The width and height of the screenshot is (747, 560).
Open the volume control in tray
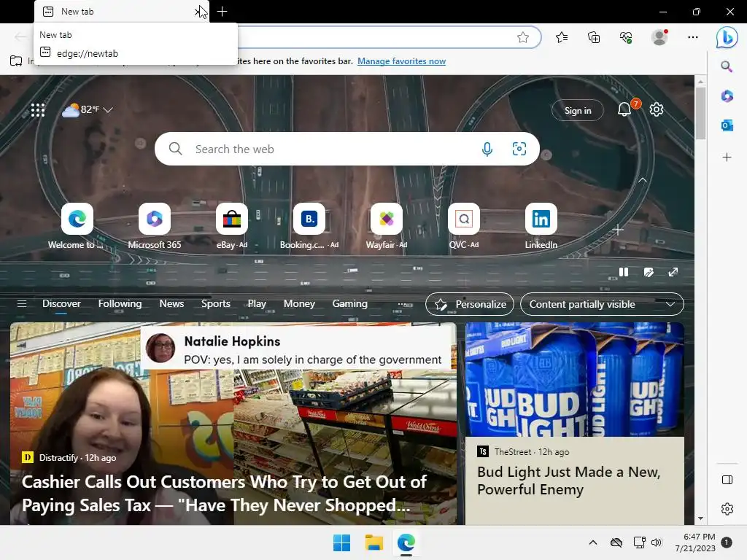tap(657, 542)
